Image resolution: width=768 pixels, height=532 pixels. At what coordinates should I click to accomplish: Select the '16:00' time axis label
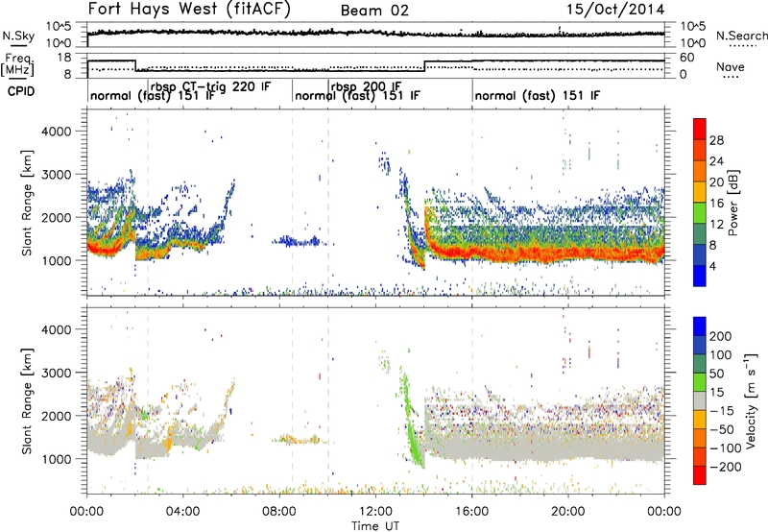[471, 512]
